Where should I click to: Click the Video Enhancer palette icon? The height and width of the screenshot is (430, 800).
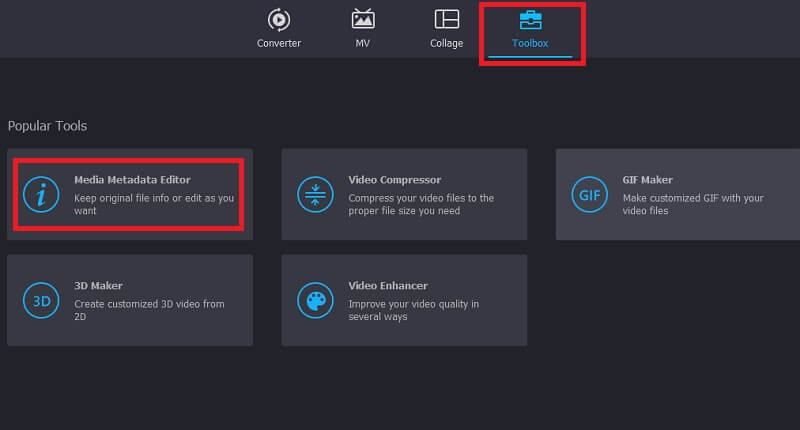(x=315, y=300)
